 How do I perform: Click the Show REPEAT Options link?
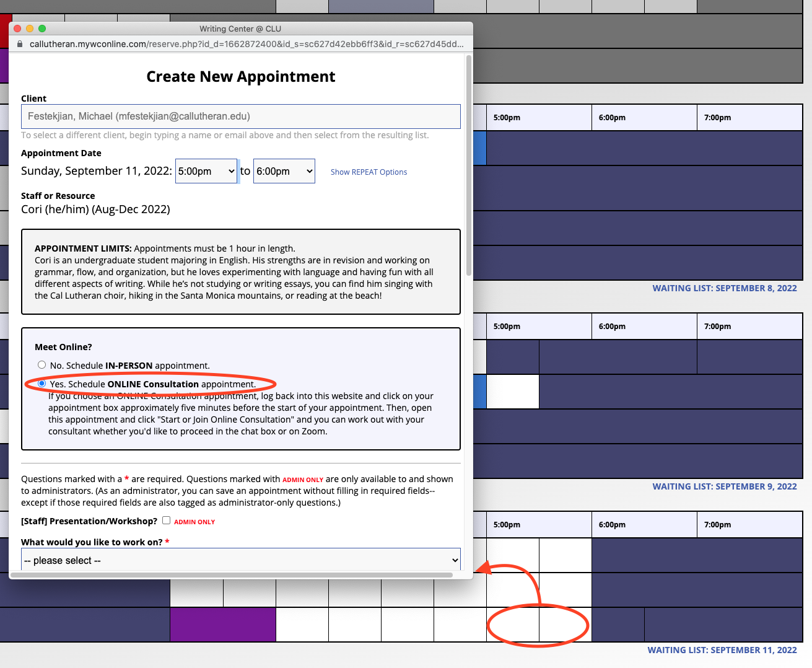(369, 172)
